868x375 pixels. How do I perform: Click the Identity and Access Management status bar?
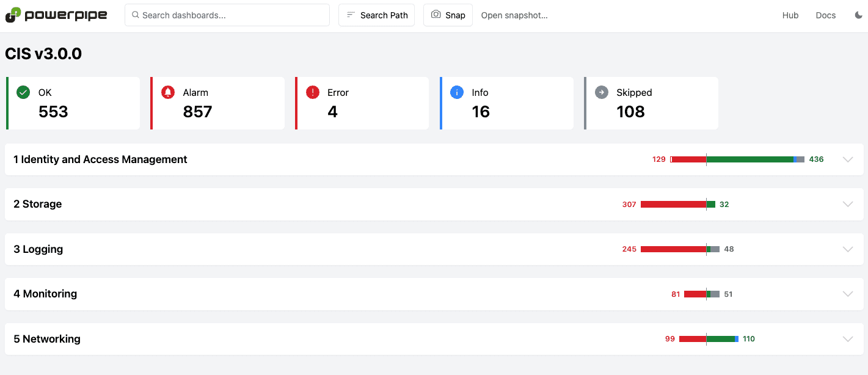pyautogui.click(x=737, y=159)
